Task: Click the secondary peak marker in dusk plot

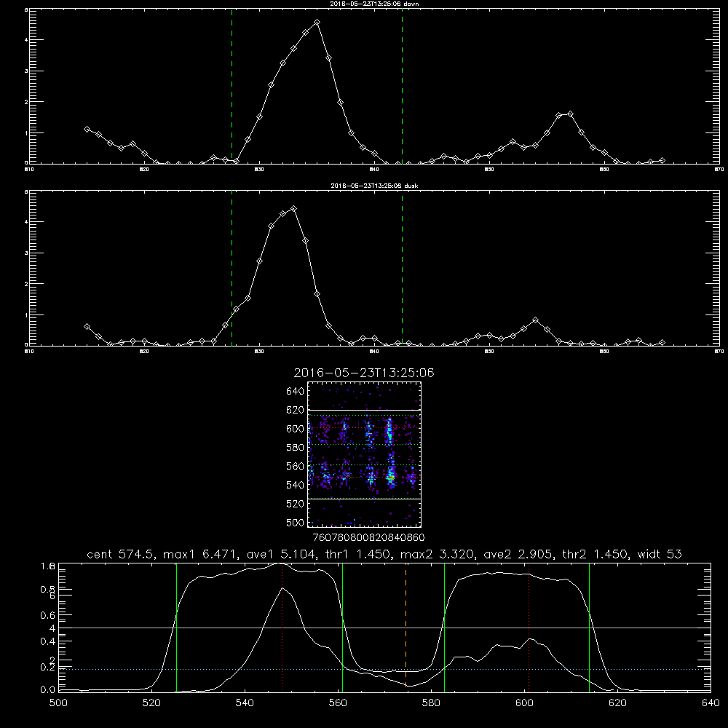Action: pyautogui.click(x=536, y=320)
